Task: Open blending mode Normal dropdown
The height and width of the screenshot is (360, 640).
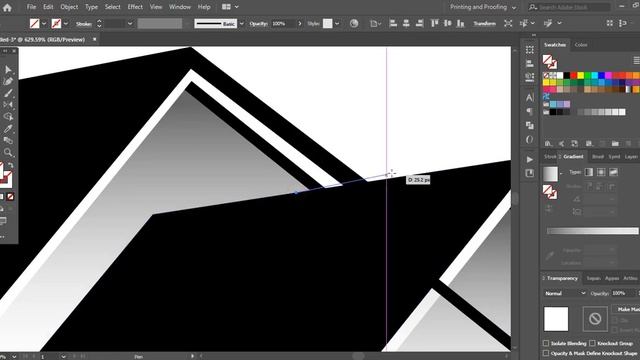Action: [x=565, y=293]
